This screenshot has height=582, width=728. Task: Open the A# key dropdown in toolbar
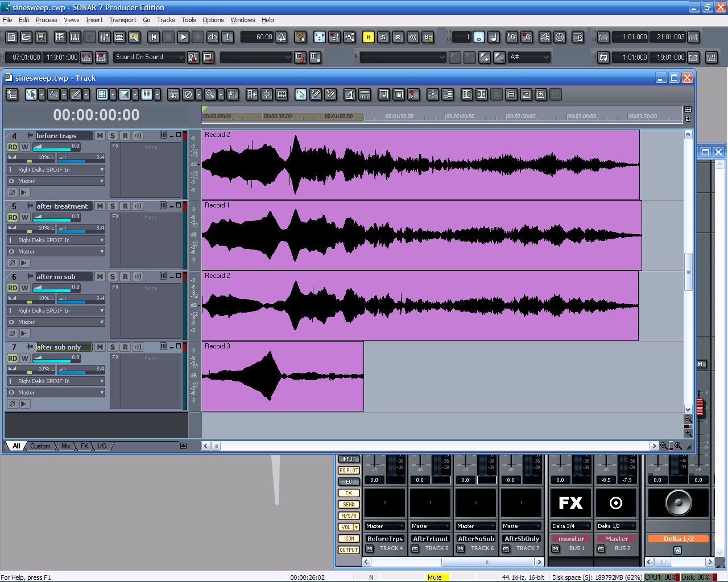[x=530, y=57]
